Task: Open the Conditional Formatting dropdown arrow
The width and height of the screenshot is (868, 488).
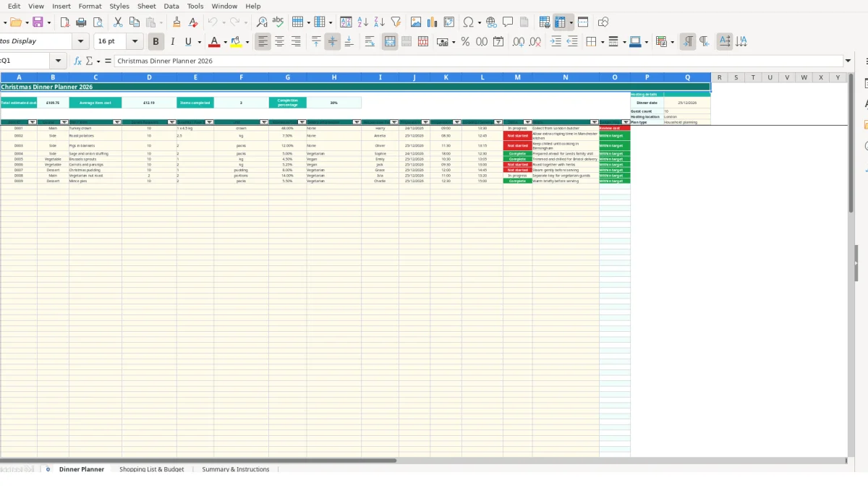Action: coord(673,42)
